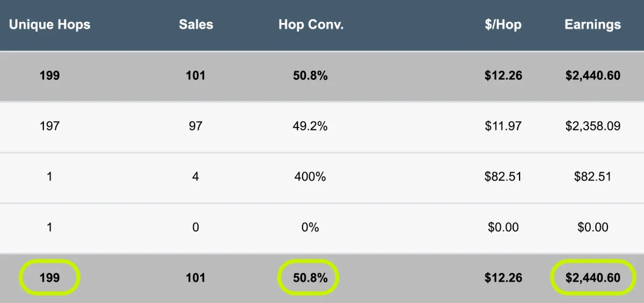Click the 0% hop conversion cell
This screenshot has height=303, width=644.
pyautogui.click(x=310, y=227)
